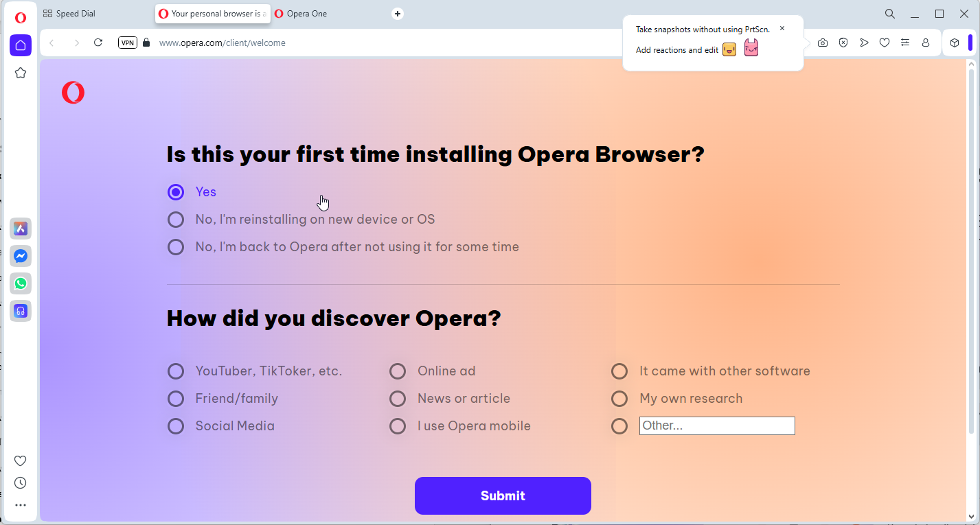Screen dimensions: 980x525
Task: Open WhatsApp in the sidebar
Action: point(21,283)
